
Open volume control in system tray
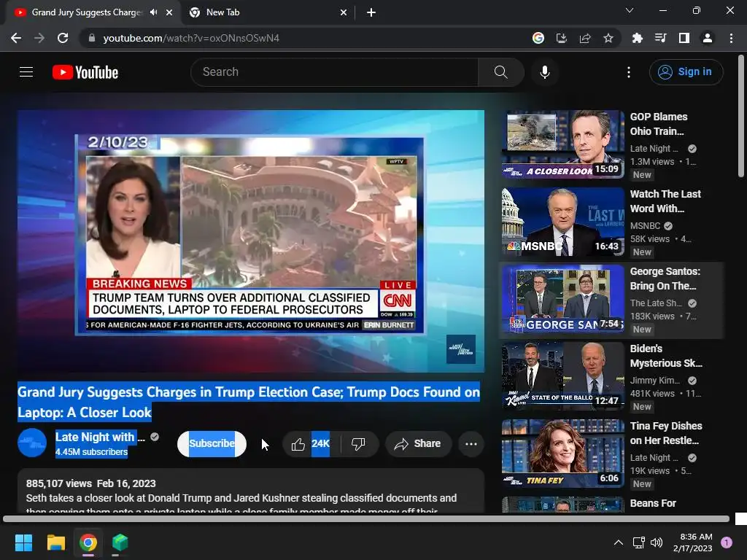click(x=657, y=542)
